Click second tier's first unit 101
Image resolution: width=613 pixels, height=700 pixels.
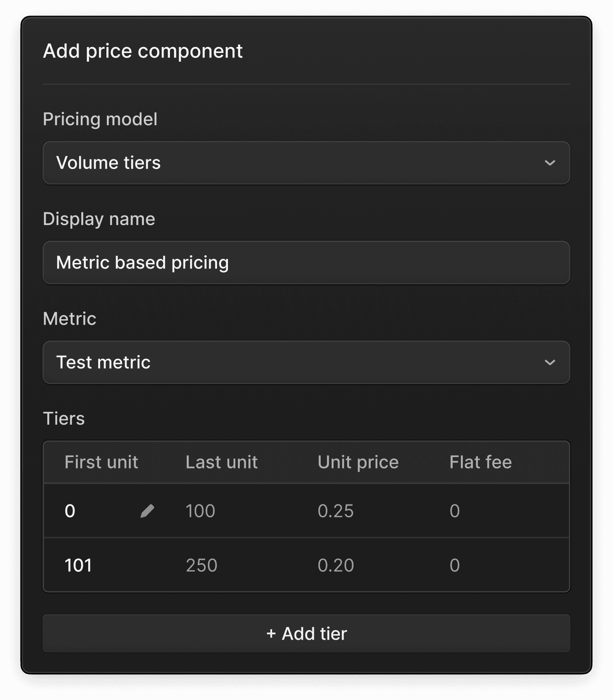click(79, 565)
